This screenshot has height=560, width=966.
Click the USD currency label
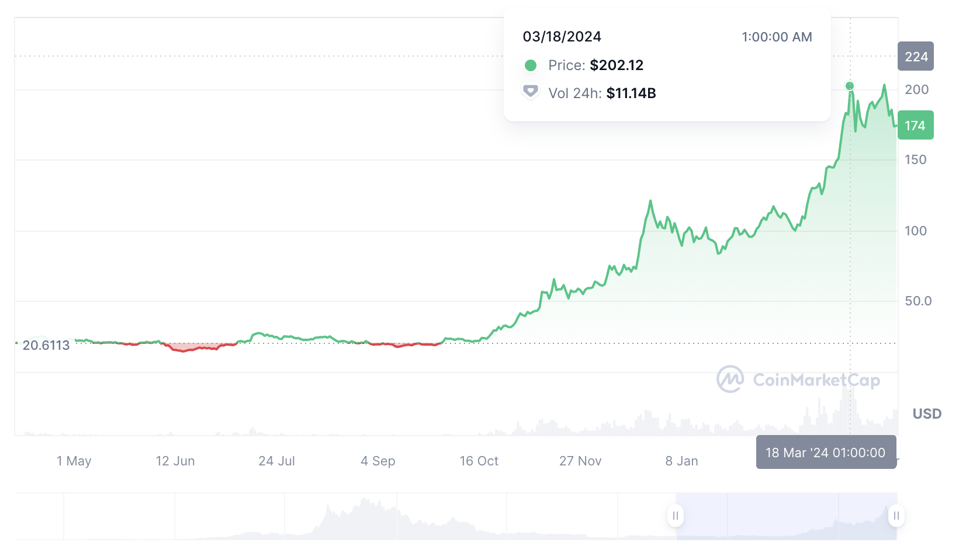coord(927,413)
